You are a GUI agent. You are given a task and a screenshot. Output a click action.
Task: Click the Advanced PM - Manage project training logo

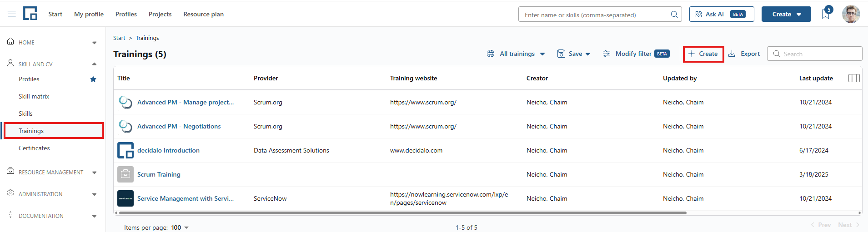tap(125, 102)
